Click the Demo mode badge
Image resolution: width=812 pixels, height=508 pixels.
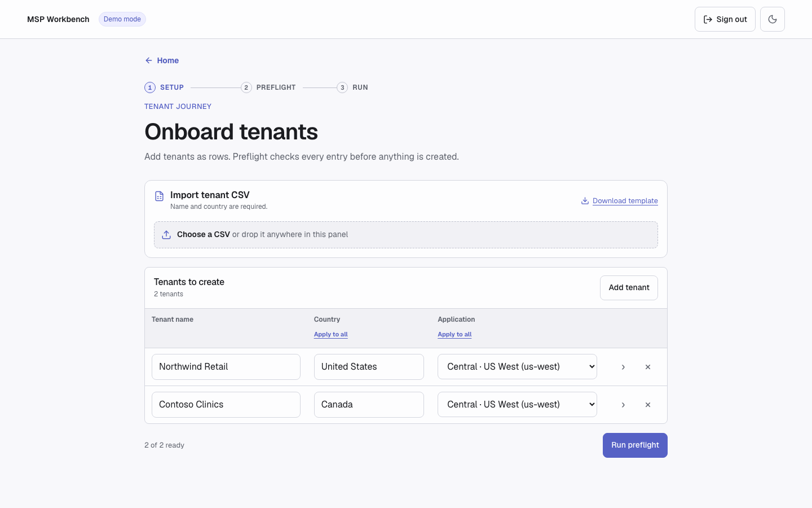pyautogui.click(x=122, y=19)
